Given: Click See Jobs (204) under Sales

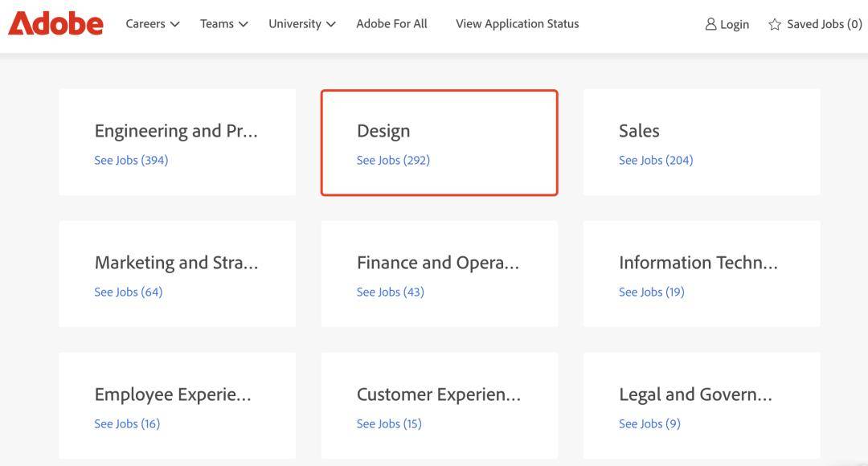Looking at the screenshot, I should [656, 160].
